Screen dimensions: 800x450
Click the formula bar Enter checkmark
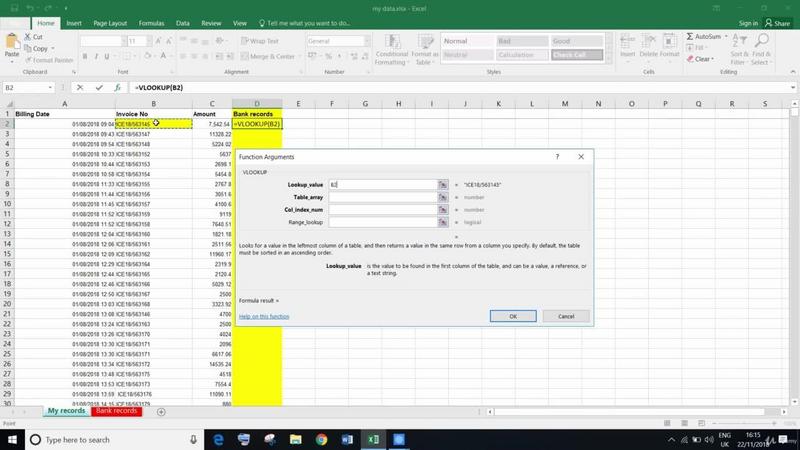(x=99, y=88)
